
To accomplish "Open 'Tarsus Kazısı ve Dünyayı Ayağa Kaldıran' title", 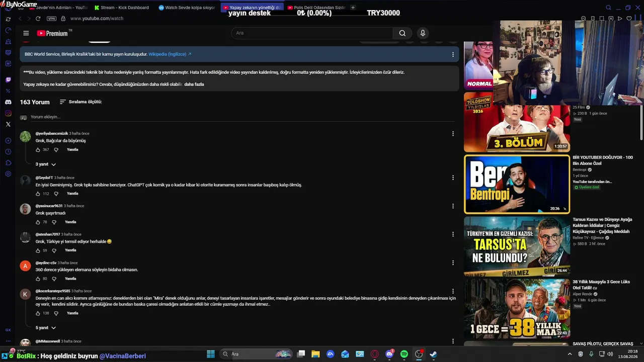I will (602, 225).
